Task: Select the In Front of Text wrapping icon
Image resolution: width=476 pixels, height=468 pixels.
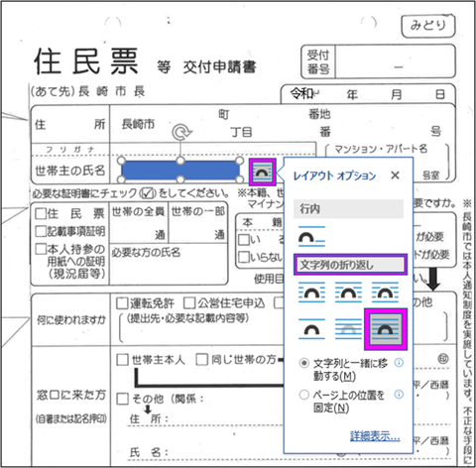Action: pyautogui.click(x=386, y=329)
